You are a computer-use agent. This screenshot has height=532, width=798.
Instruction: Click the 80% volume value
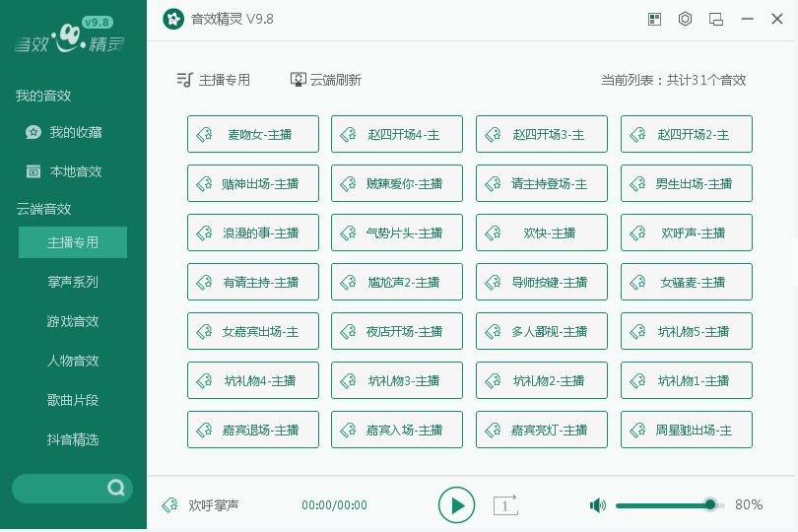click(x=749, y=504)
